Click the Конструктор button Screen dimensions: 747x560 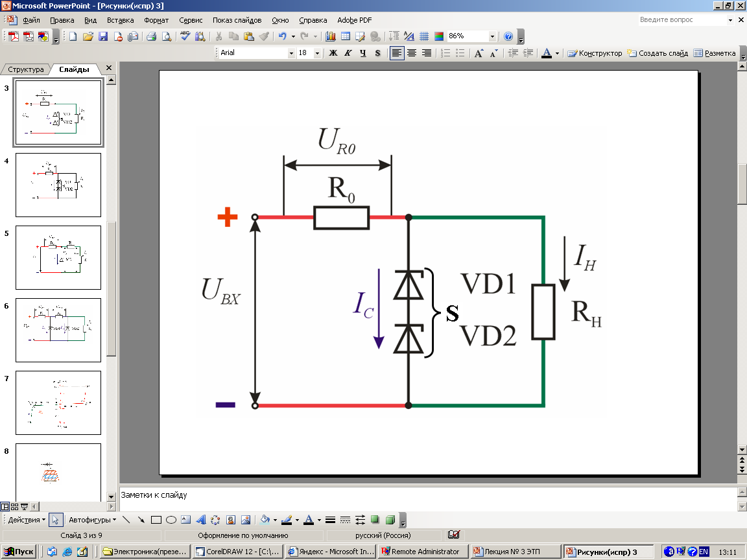click(x=595, y=53)
